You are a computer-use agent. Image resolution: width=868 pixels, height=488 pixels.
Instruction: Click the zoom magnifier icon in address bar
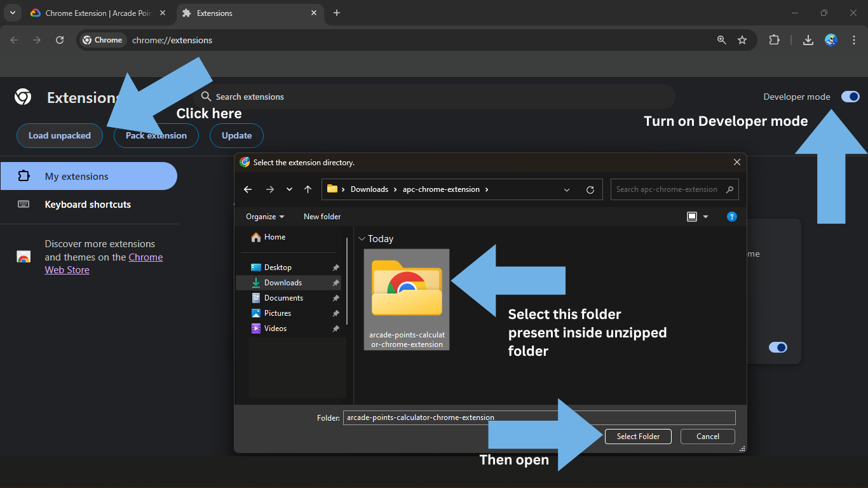[722, 40]
